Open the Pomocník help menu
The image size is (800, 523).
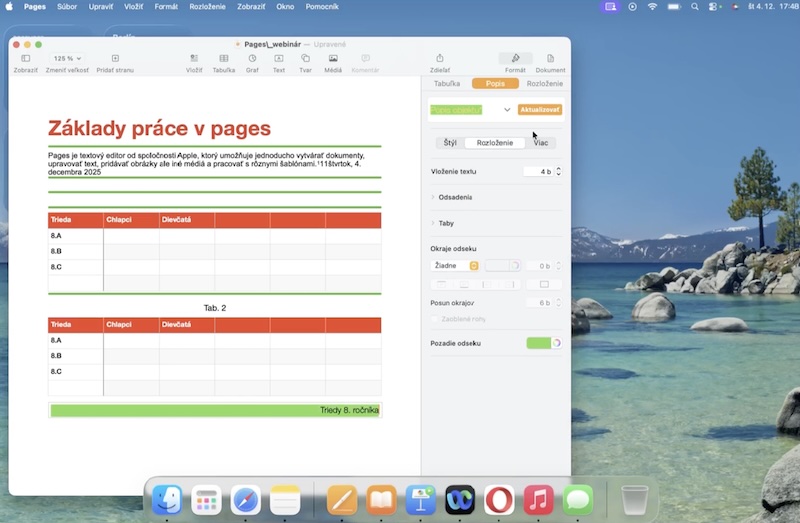322,7
